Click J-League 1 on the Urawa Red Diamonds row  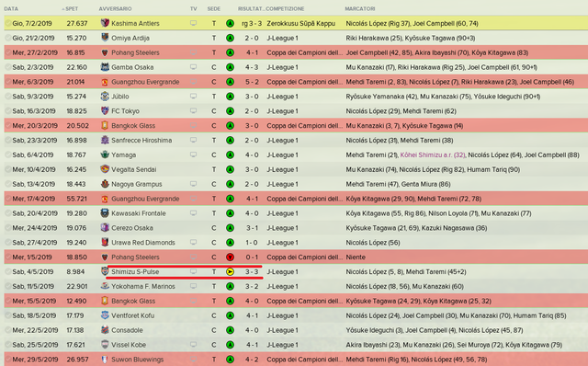click(282, 243)
